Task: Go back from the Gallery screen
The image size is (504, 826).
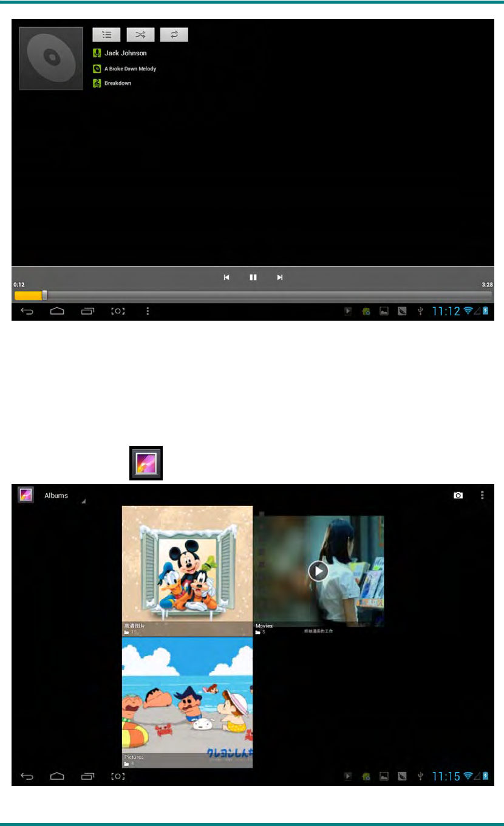Action: (27, 776)
